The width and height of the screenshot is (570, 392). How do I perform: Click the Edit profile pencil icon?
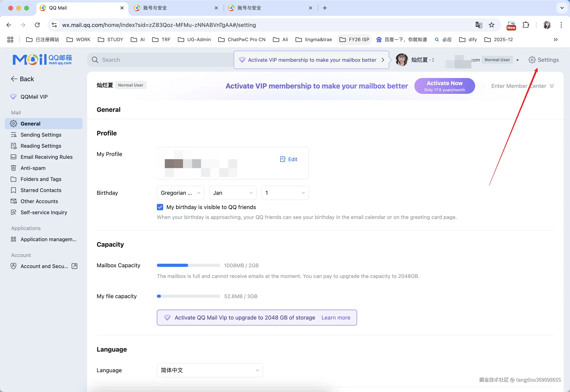283,159
